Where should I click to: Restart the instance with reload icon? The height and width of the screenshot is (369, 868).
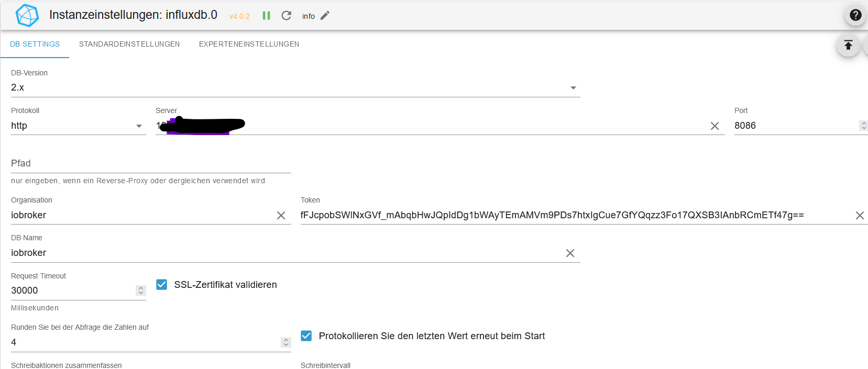point(286,16)
